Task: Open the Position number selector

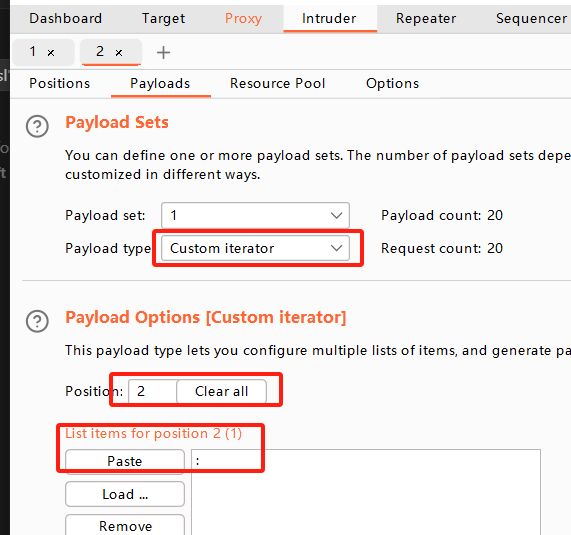Action: [152, 392]
